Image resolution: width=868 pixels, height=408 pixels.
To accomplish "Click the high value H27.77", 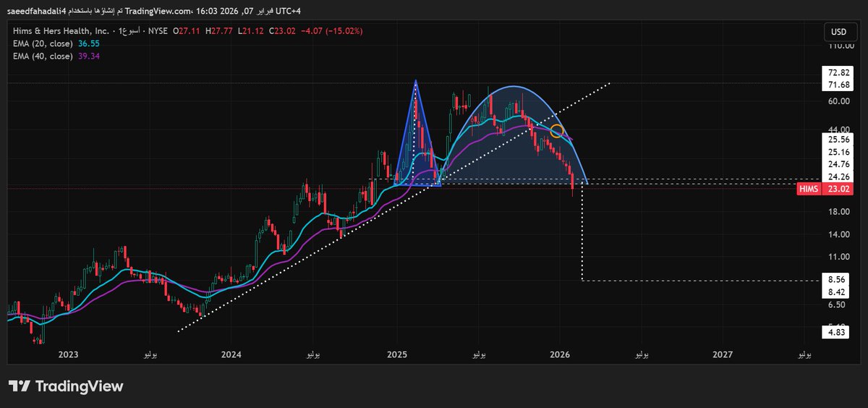I will pyautogui.click(x=220, y=31).
